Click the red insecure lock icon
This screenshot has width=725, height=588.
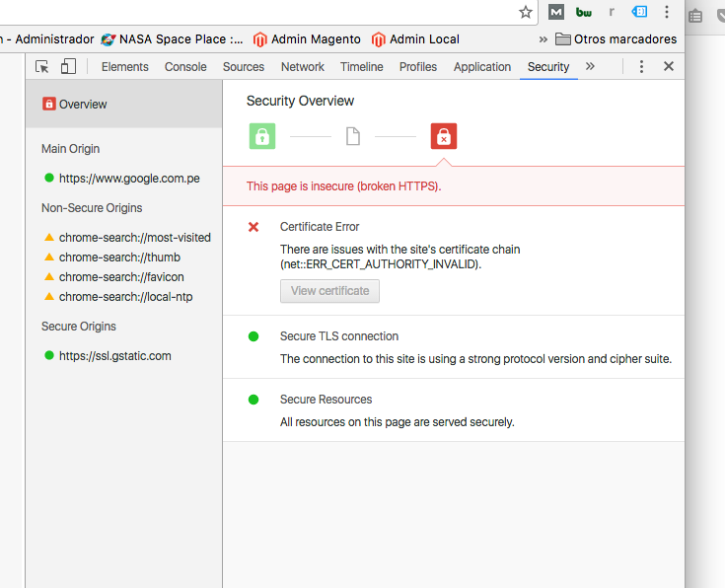[444, 136]
